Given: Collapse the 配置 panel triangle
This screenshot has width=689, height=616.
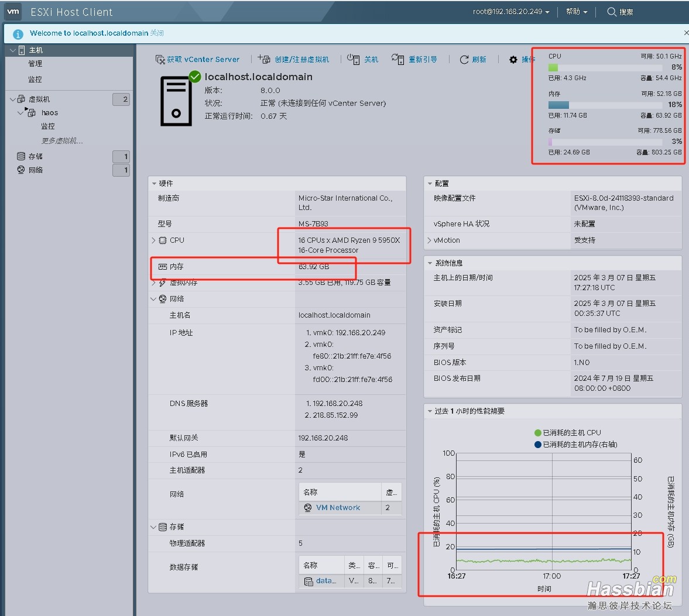Looking at the screenshot, I should pyautogui.click(x=430, y=184).
